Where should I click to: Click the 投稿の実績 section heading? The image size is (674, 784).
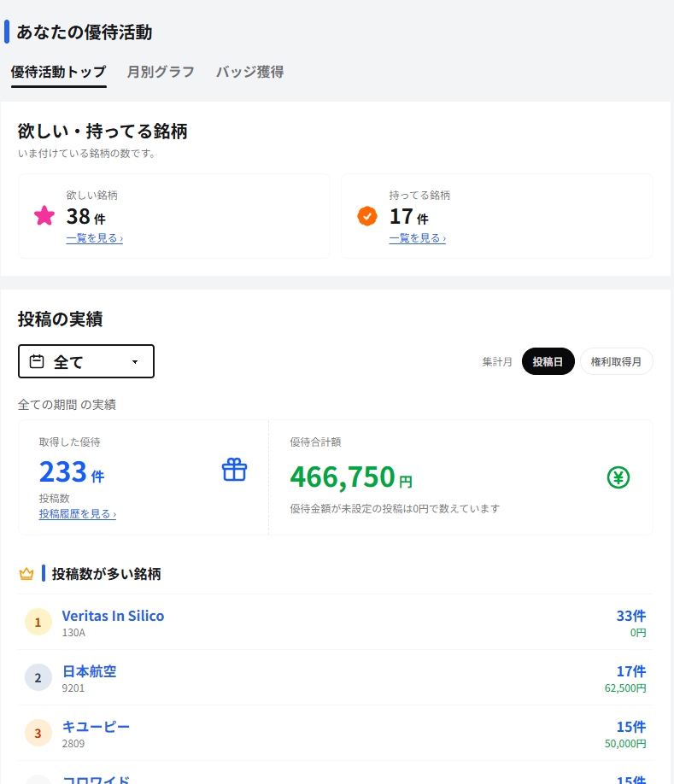point(61,319)
